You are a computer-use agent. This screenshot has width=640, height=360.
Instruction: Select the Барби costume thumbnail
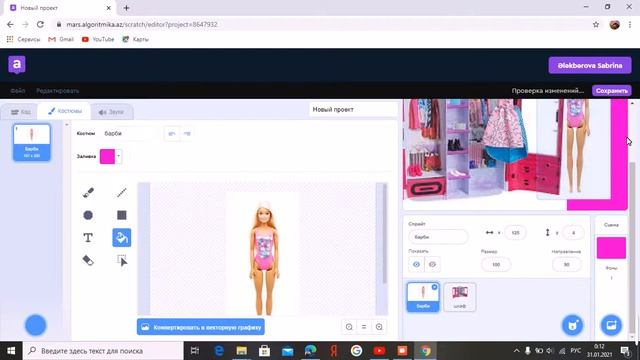point(32,142)
